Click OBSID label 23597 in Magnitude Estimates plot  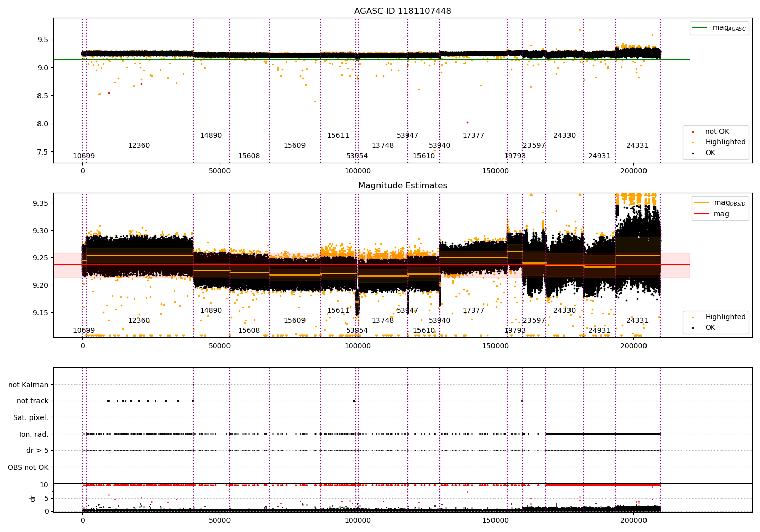point(534,321)
